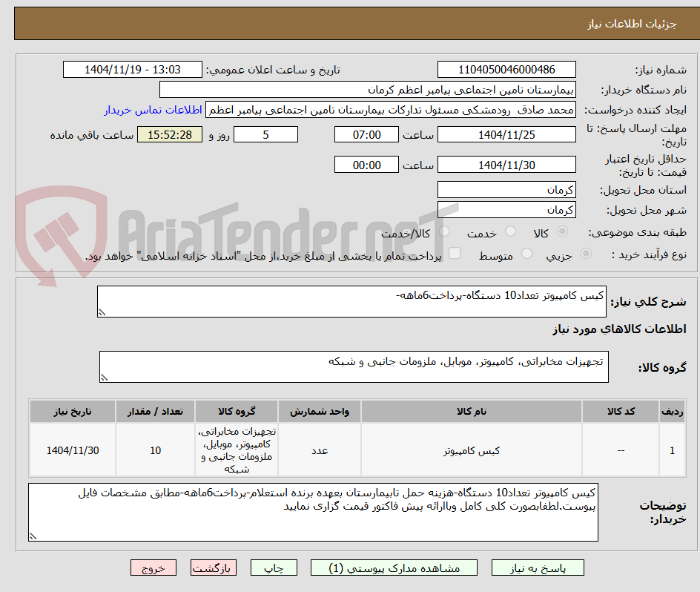The height and width of the screenshot is (592, 700).
Task: Click the announcement date field 1404/11/19 - 13:03
Action: click(x=133, y=70)
